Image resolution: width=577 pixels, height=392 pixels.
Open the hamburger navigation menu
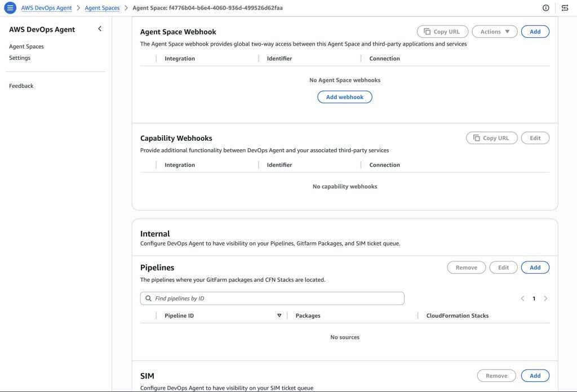point(10,8)
